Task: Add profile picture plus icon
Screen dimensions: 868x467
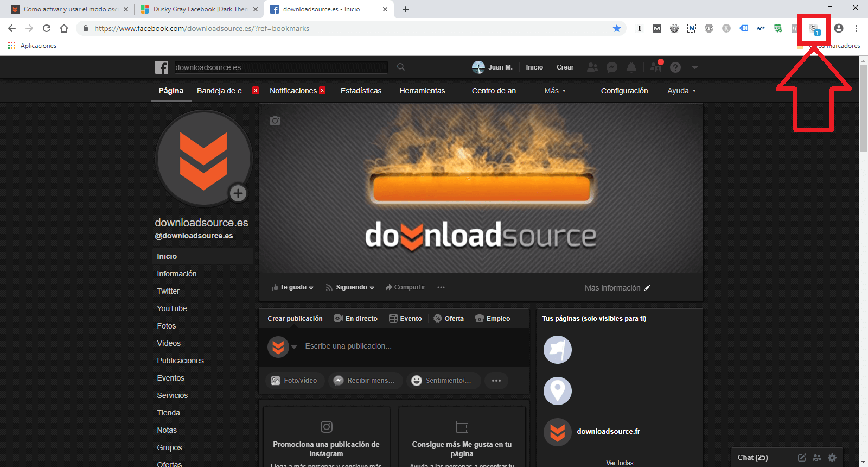Action: pyautogui.click(x=238, y=193)
